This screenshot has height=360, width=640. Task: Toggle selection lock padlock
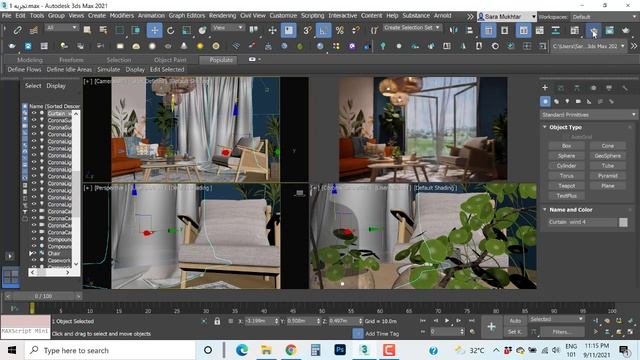coord(217,321)
